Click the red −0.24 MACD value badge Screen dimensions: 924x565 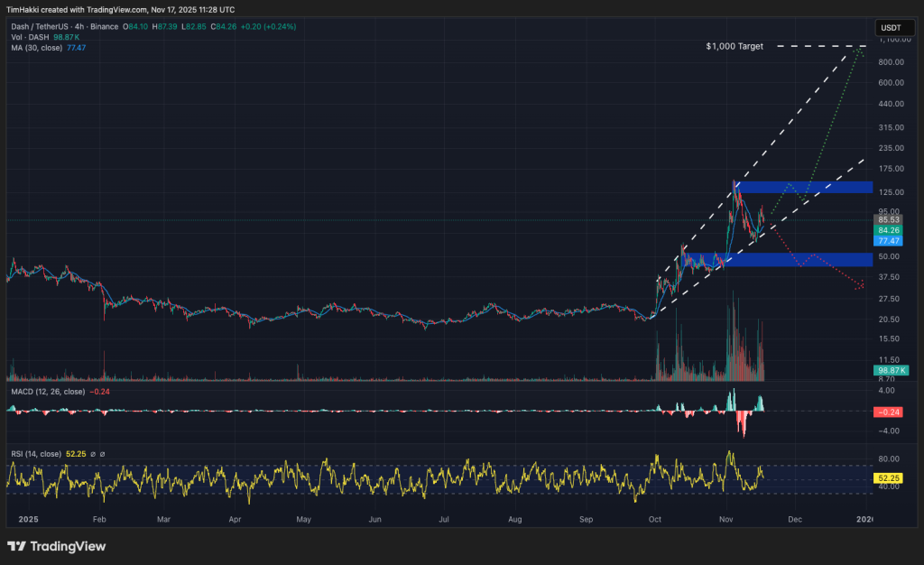click(x=888, y=412)
